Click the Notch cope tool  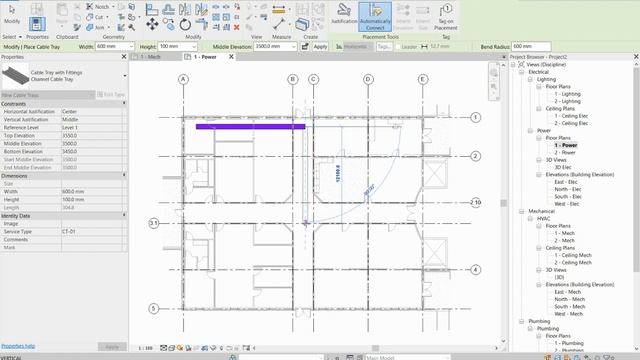pyautogui.click(x=98, y=7)
